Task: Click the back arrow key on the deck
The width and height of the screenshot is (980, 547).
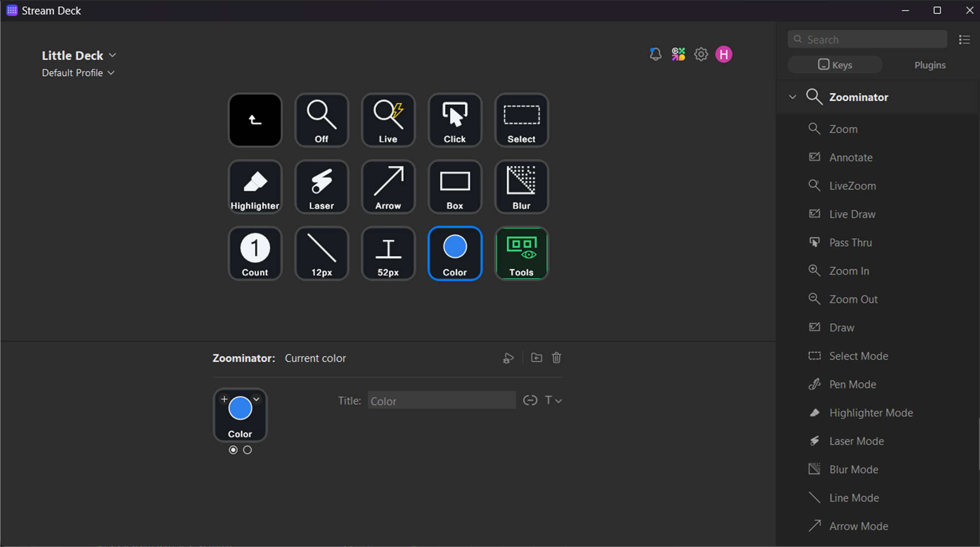Action: click(x=255, y=120)
